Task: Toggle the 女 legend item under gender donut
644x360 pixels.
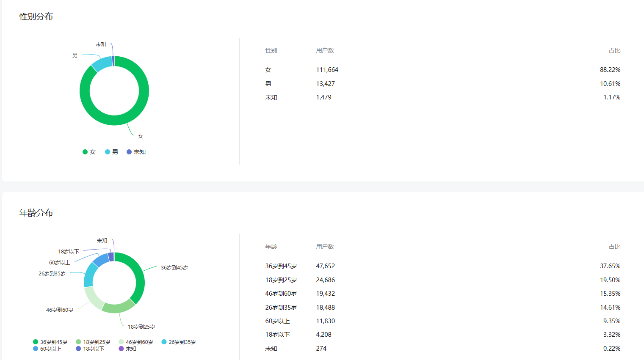Action: (x=89, y=152)
